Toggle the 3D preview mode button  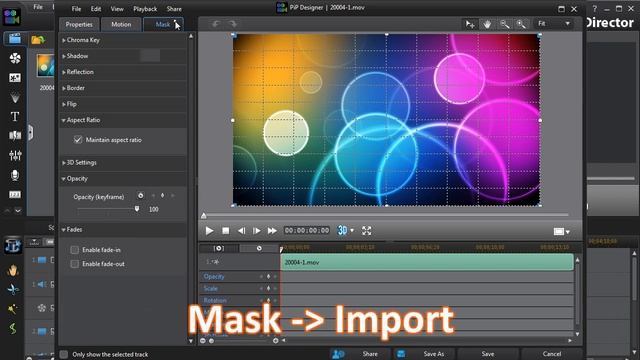coord(342,230)
